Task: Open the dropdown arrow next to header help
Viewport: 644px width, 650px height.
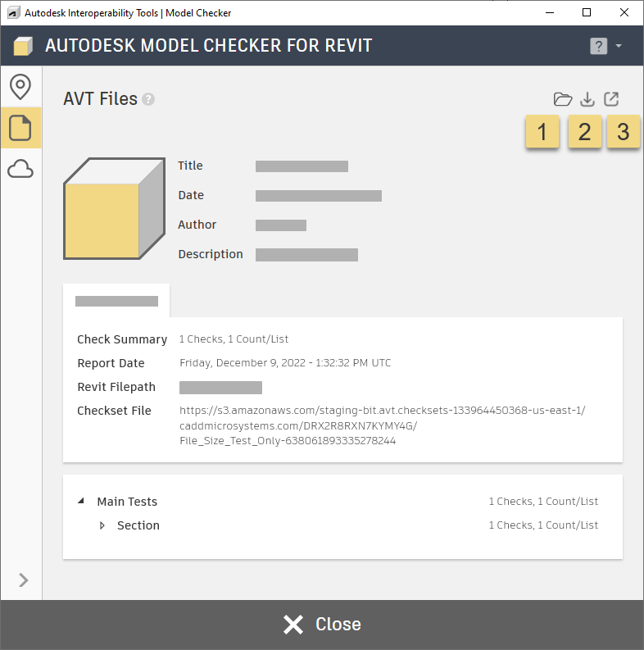Action: 619,46
